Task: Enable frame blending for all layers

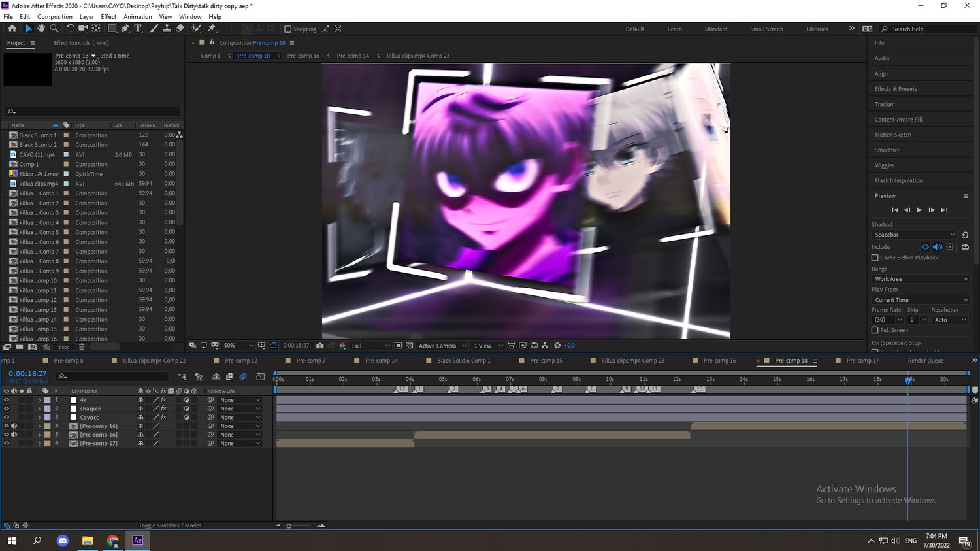Action: point(229,376)
